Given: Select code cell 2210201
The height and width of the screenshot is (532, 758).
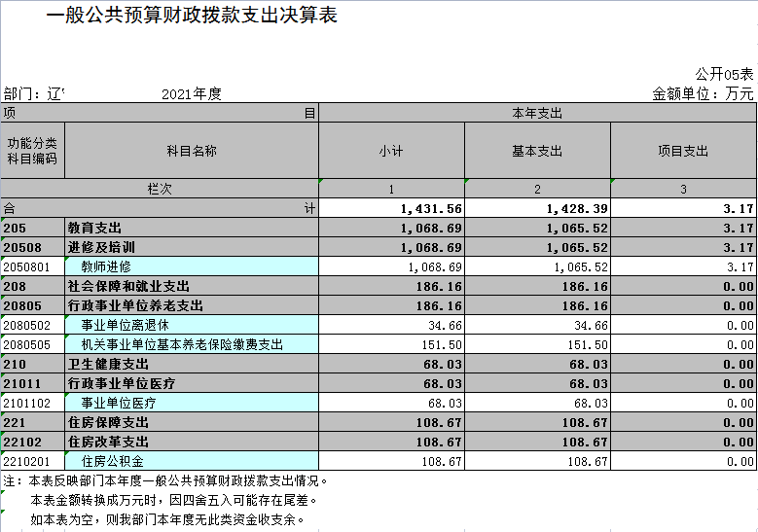Looking at the screenshot, I should (x=32, y=461).
